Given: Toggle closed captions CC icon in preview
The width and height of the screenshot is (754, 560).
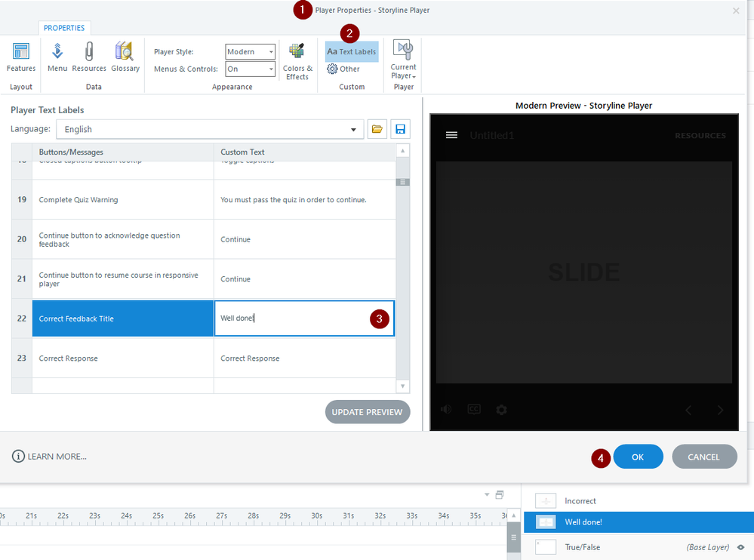Looking at the screenshot, I should [x=474, y=409].
